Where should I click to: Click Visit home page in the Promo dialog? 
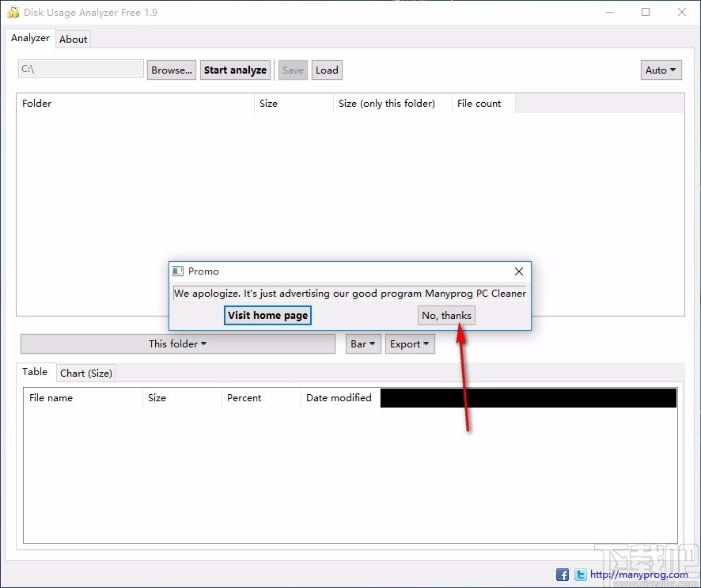(267, 315)
